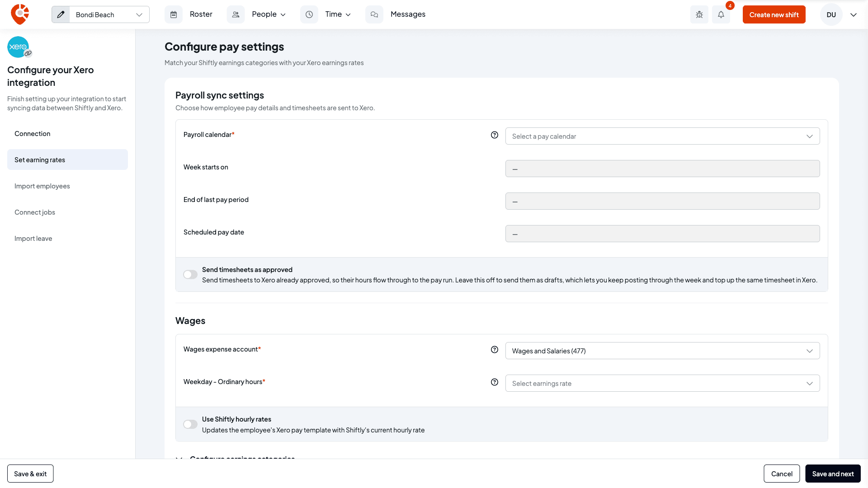Select the Set earning rates step
The height and width of the screenshot is (488, 868).
(x=67, y=160)
